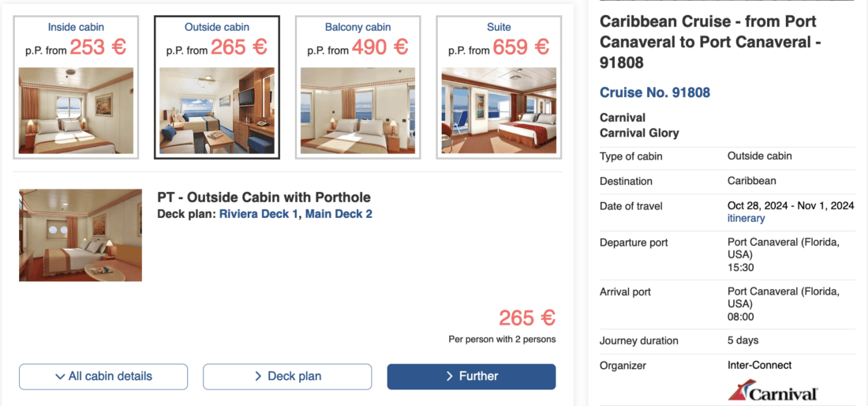Click the Cruise No. 91808 link
This screenshot has width=868, height=406.
(655, 92)
